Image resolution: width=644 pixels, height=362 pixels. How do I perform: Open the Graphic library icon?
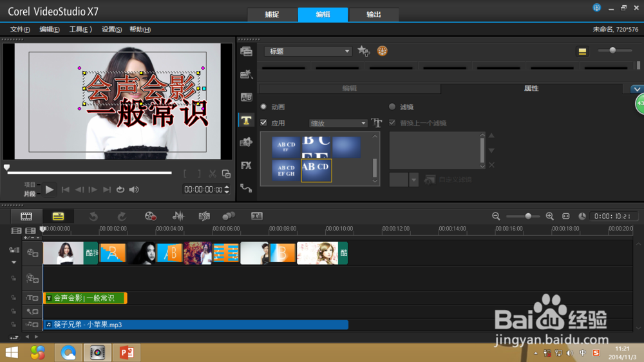pyautogui.click(x=246, y=142)
